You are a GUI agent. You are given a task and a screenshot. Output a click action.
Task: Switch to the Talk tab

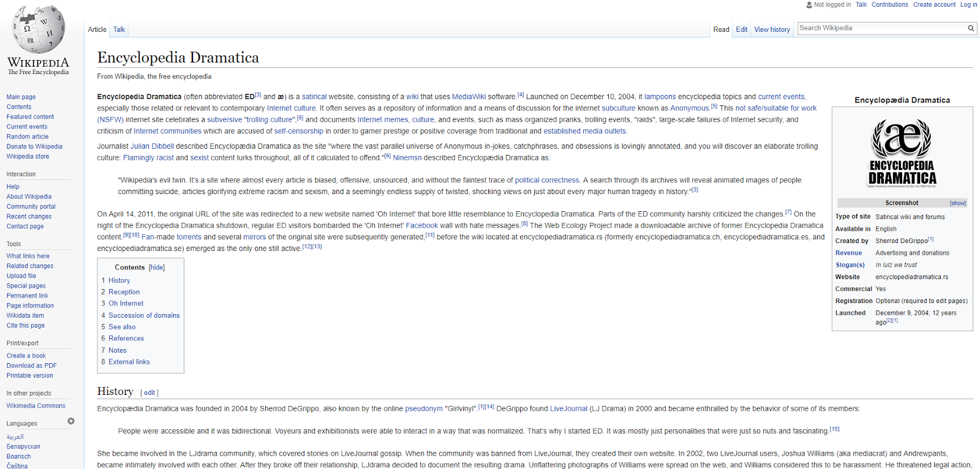pyautogui.click(x=119, y=29)
